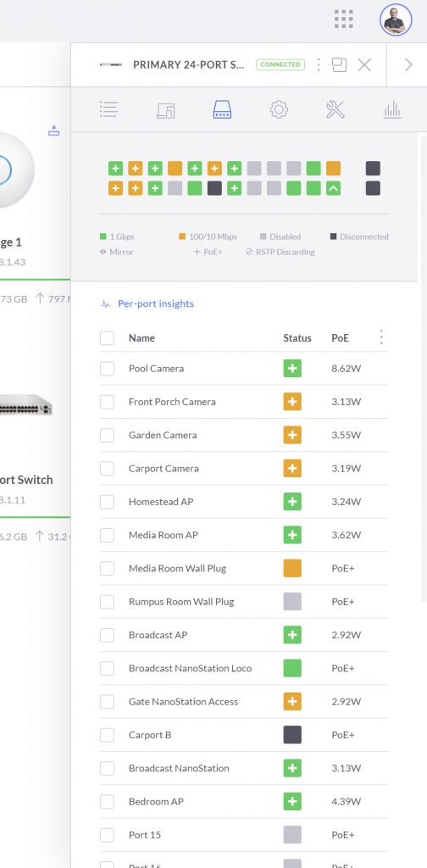Click the access point image in background
The height and width of the screenshot is (868, 427).
tap(17, 170)
